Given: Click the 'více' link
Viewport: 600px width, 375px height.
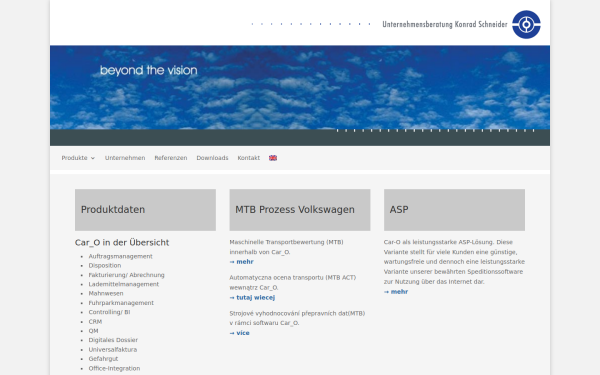Looking at the screenshot, I should [x=240, y=333].
